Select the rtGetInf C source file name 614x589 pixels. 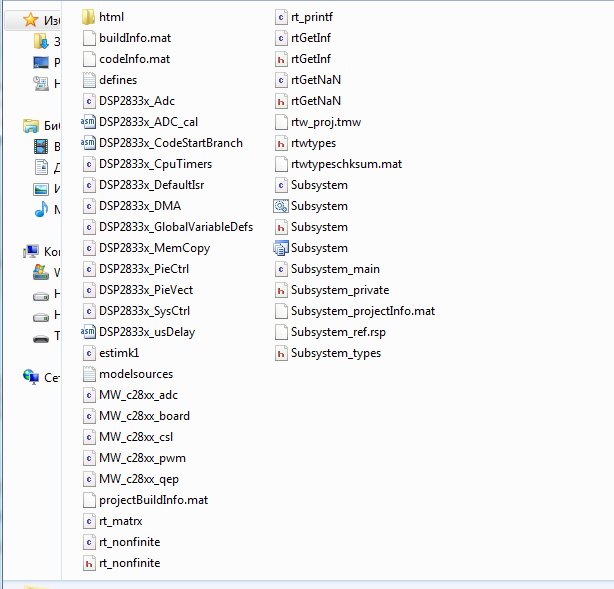[x=311, y=38]
